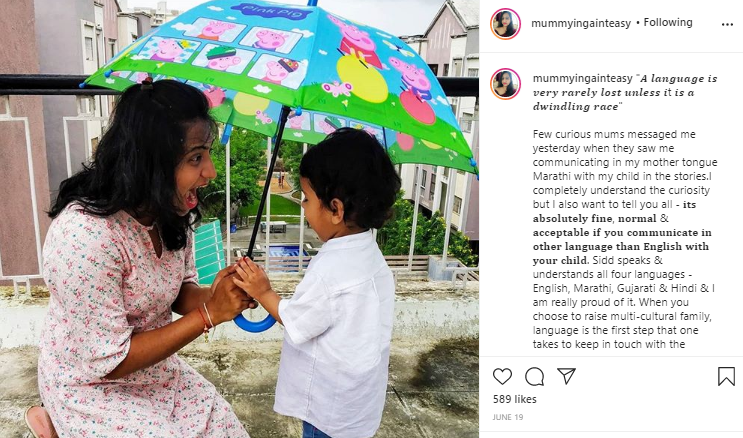View the 589 likes list
The width and height of the screenshot is (743, 438).
click(x=515, y=399)
